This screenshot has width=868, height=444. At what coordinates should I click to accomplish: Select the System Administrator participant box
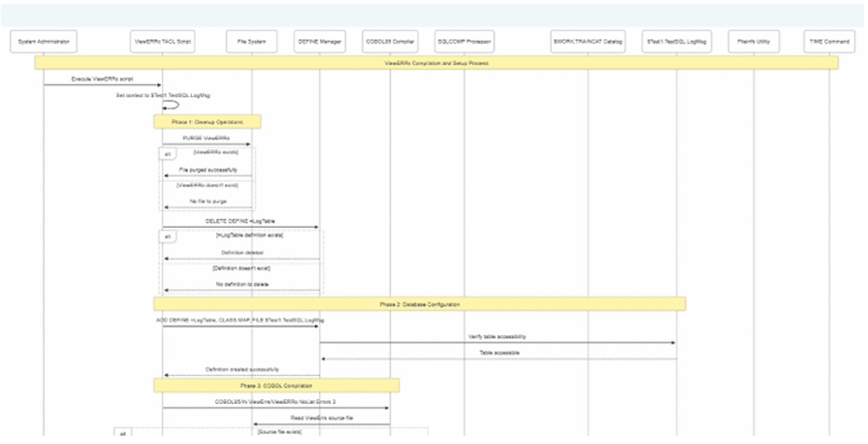44,42
